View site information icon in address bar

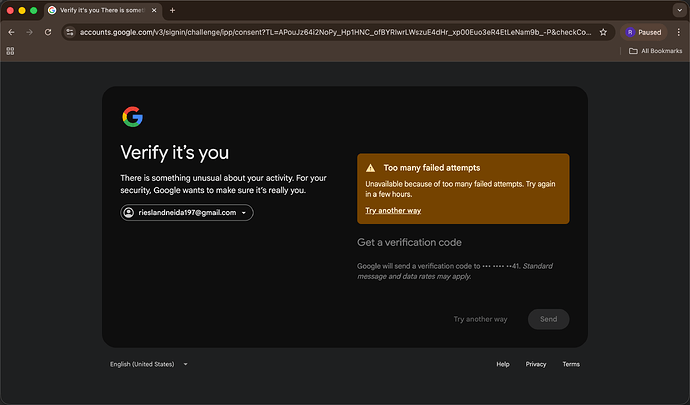[70, 32]
